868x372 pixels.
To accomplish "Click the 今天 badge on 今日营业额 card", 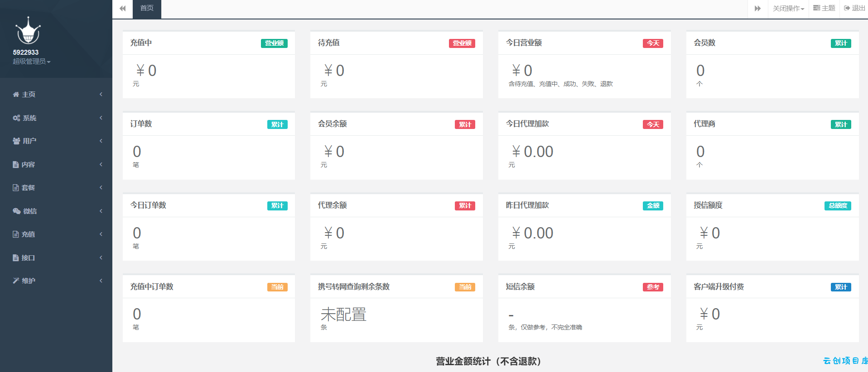I will [653, 43].
